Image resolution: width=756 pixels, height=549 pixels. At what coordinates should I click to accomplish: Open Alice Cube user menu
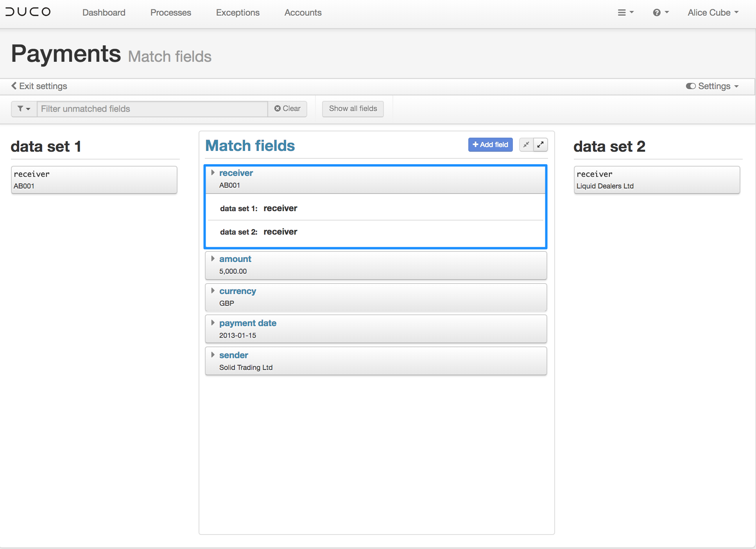point(713,13)
